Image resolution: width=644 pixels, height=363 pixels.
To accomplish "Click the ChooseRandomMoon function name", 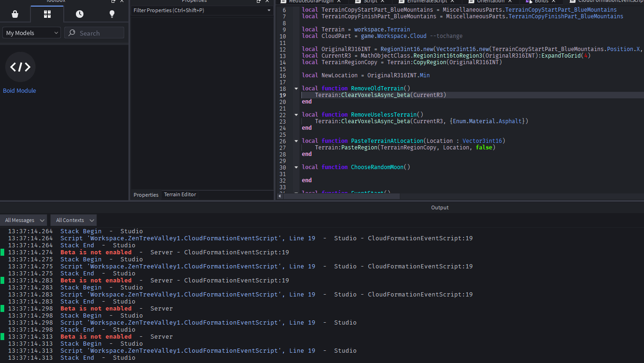I will [377, 167].
